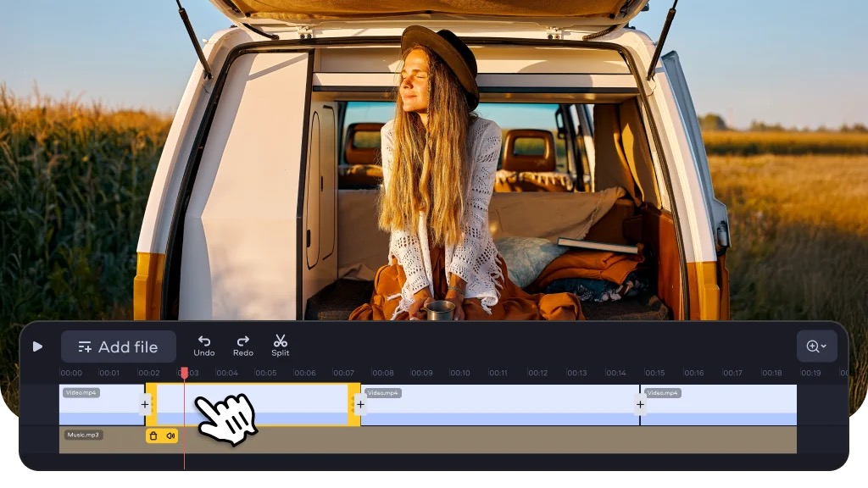Select the Music.mp3 audio track
This screenshot has height=488, width=868.
coord(427,441)
